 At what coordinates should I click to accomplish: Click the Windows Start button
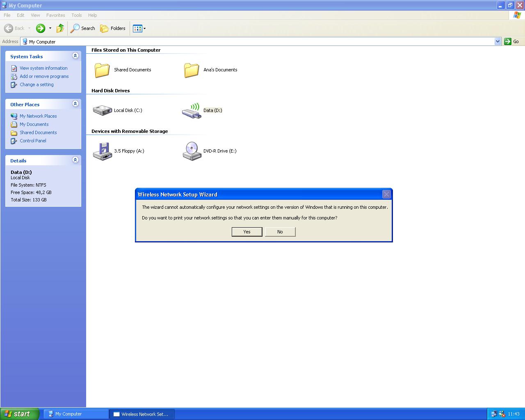[x=20, y=414]
